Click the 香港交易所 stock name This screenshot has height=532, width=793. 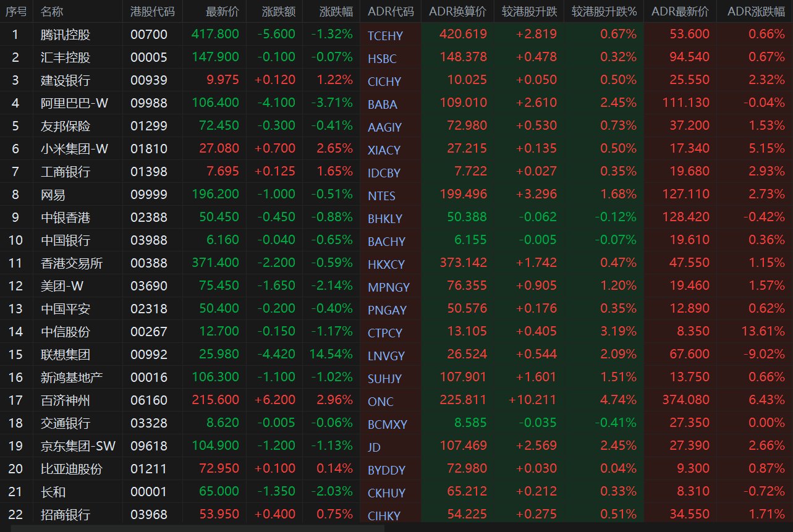coord(72,263)
